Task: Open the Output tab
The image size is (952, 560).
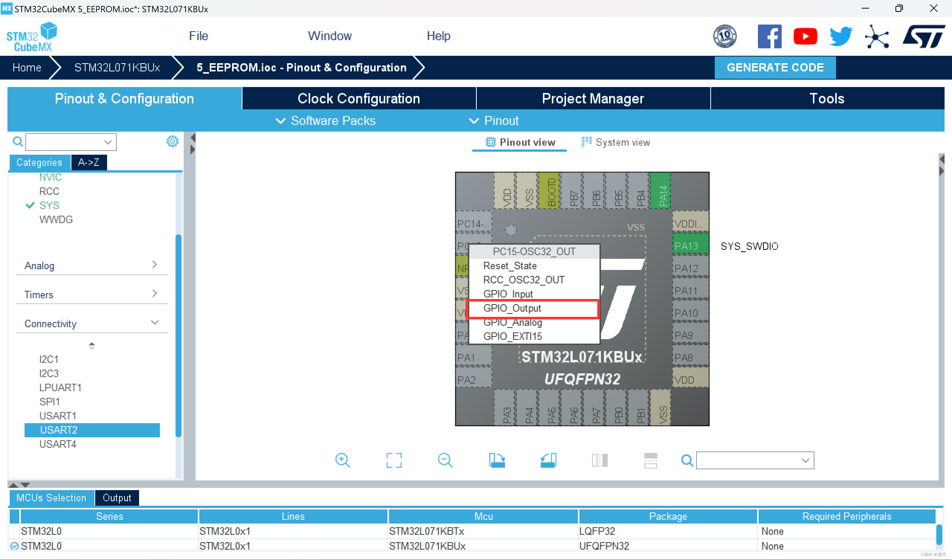Action: tap(117, 498)
